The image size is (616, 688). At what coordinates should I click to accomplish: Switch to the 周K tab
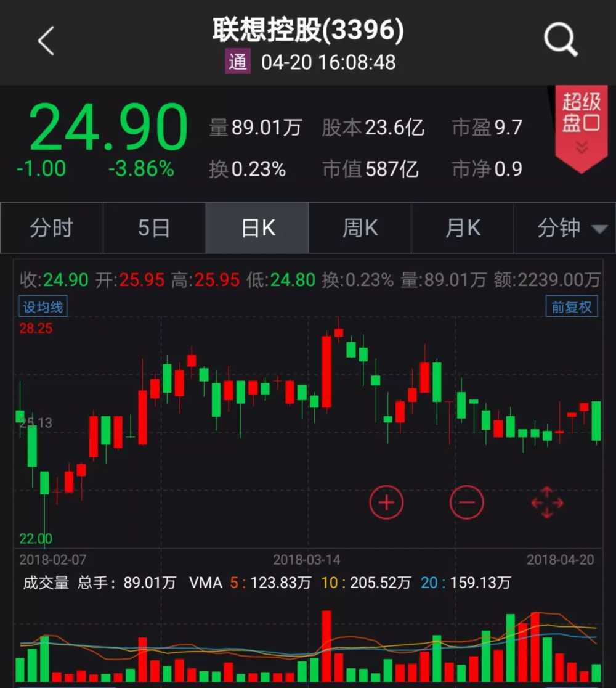(360, 228)
